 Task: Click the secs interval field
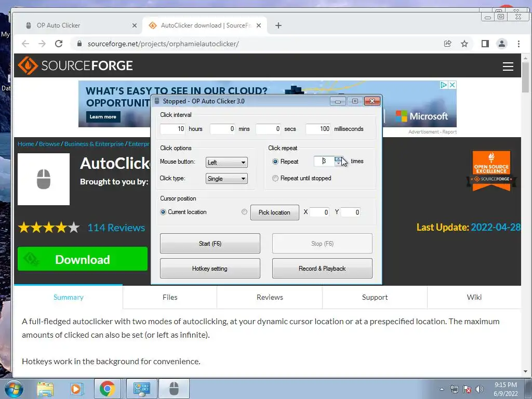click(268, 129)
